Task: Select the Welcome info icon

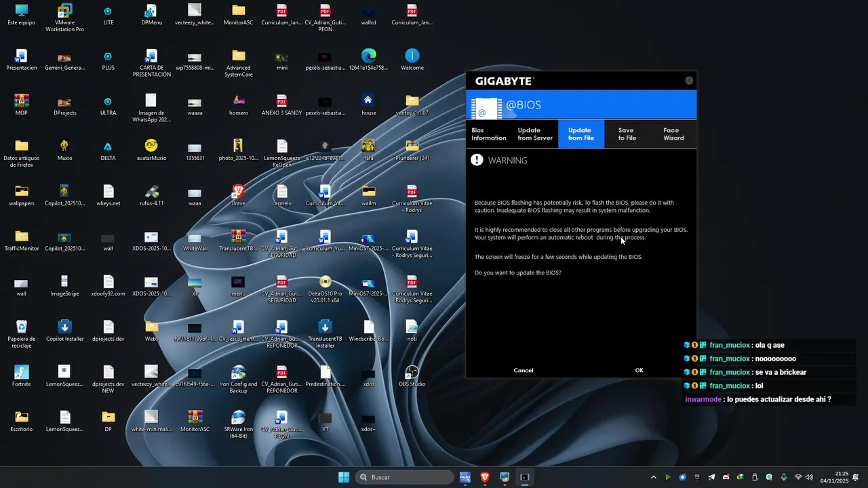Action: (x=412, y=60)
